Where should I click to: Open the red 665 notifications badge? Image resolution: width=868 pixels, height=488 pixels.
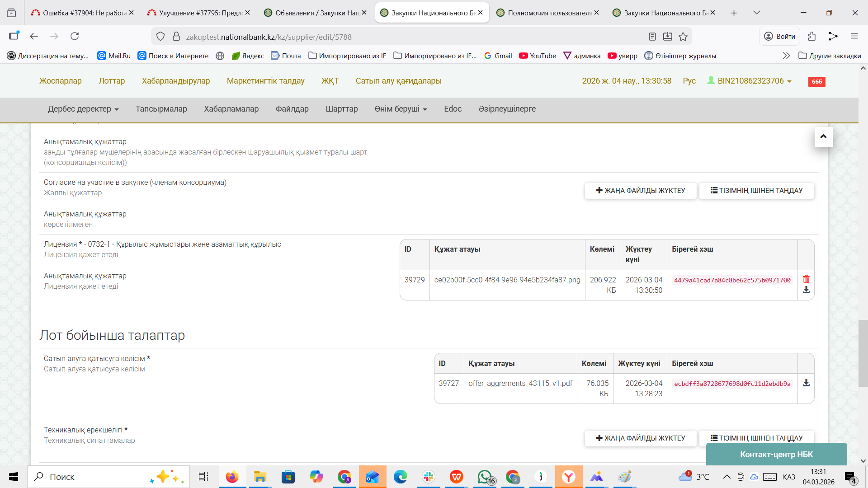[x=816, y=81]
